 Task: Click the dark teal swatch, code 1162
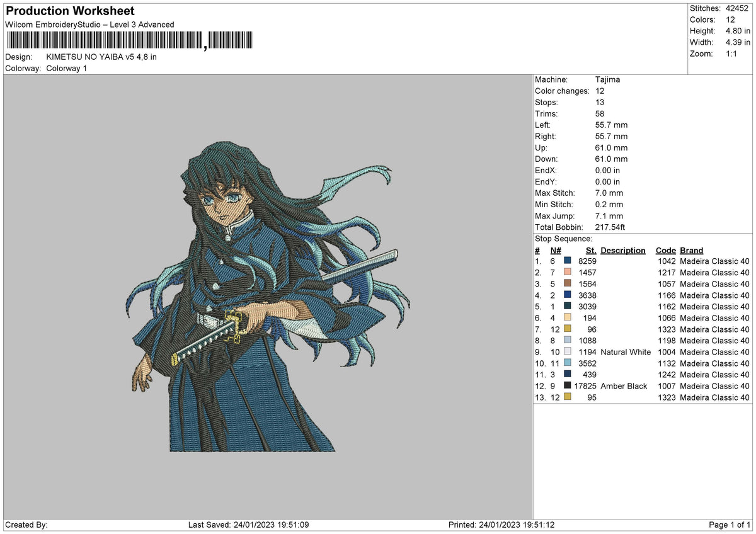click(568, 306)
